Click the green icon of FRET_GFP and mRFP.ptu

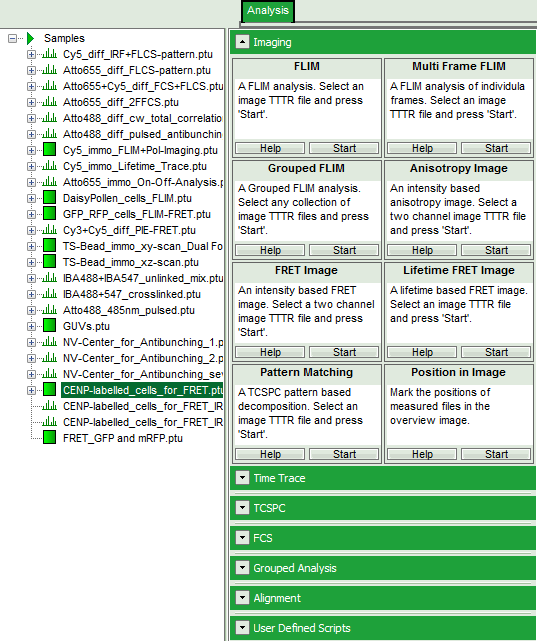(49, 438)
